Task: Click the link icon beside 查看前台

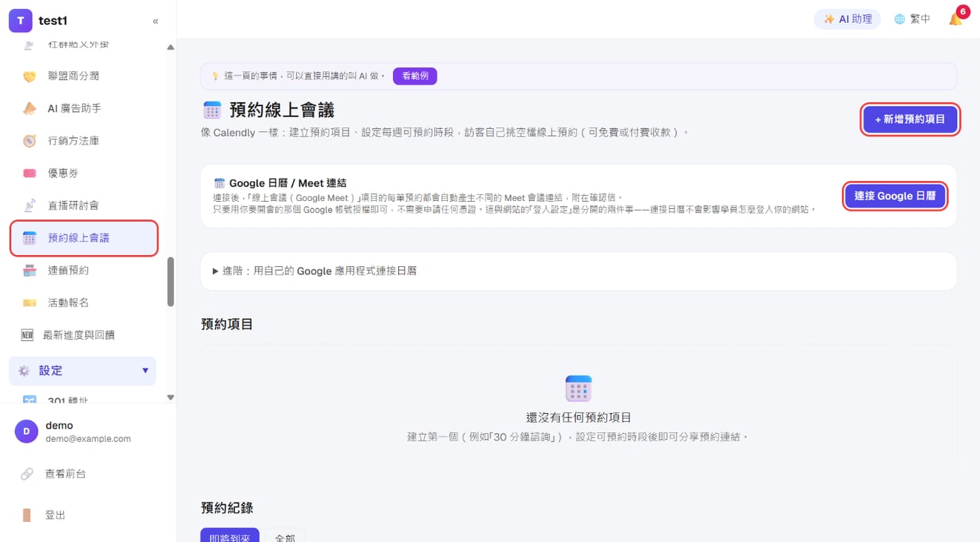Action: pyautogui.click(x=27, y=474)
